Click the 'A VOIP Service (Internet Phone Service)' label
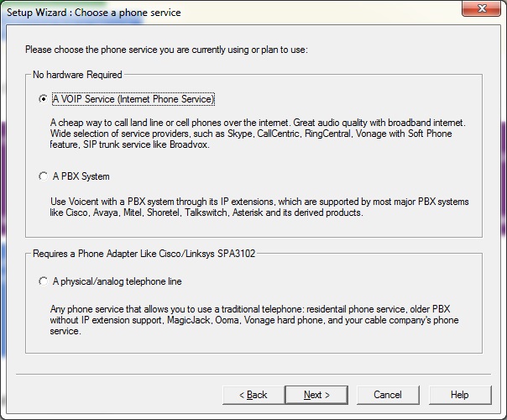The height and width of the screenshot is (420, 507). [133, 99]
